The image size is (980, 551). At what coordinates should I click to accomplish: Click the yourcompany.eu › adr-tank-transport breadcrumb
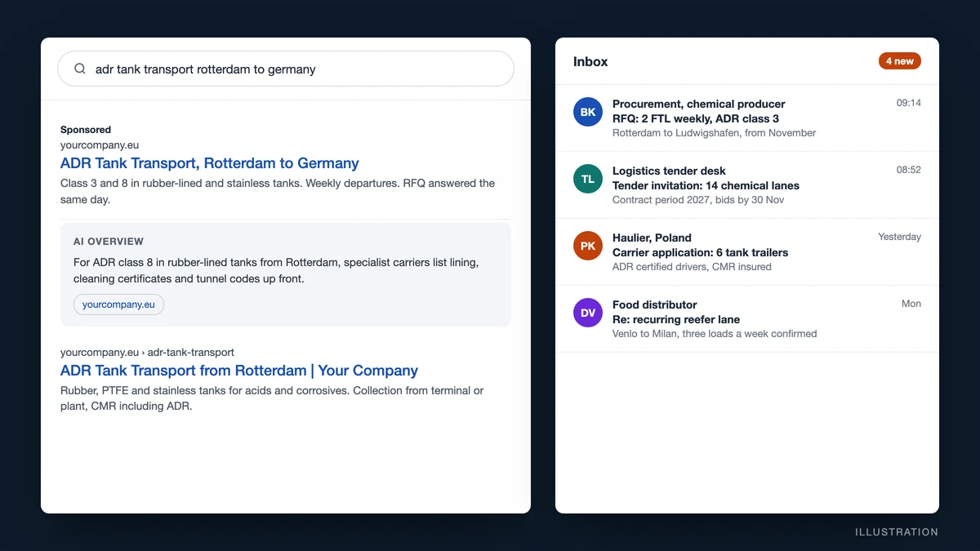(x=147, y=353)
